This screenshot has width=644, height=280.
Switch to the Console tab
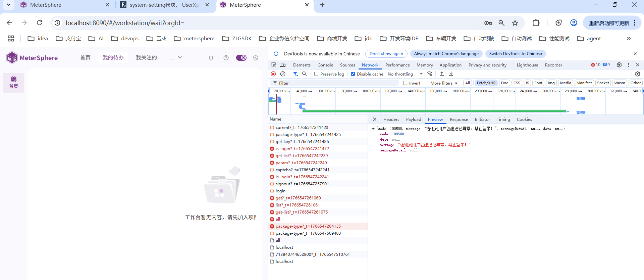(325, 65)
